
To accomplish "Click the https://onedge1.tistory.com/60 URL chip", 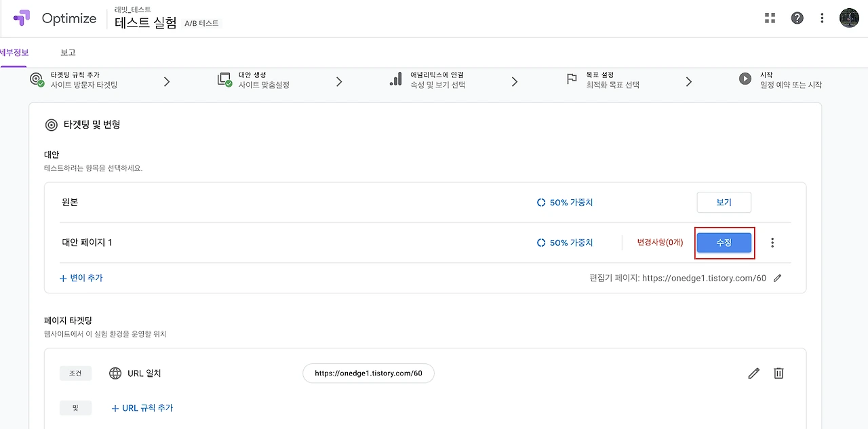I will pyautogui.click(x=368, y=373).
